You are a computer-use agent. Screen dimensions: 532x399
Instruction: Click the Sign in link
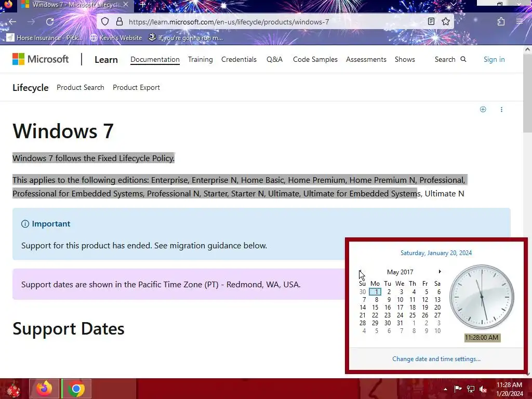[494, 59]
